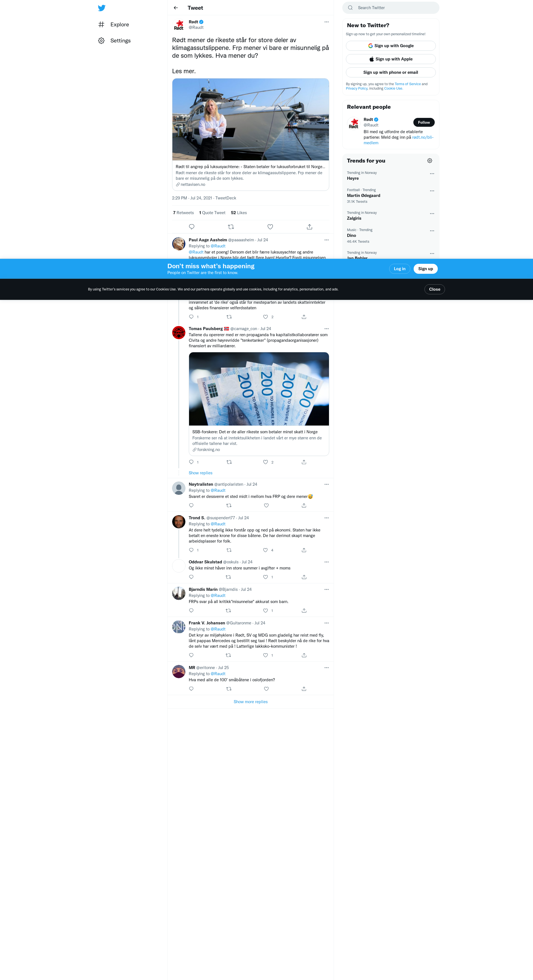Like Frank V. Johansen's tweet
Viewport: 533px width, 980px height.
(265, 655)
